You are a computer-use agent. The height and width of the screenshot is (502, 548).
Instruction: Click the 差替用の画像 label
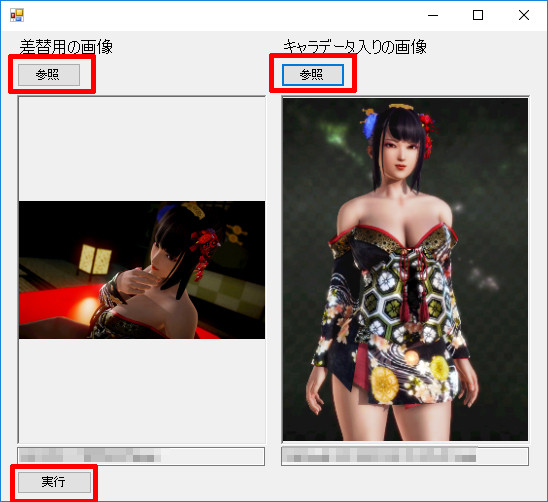pyautogui.click(x=66, y=47)
